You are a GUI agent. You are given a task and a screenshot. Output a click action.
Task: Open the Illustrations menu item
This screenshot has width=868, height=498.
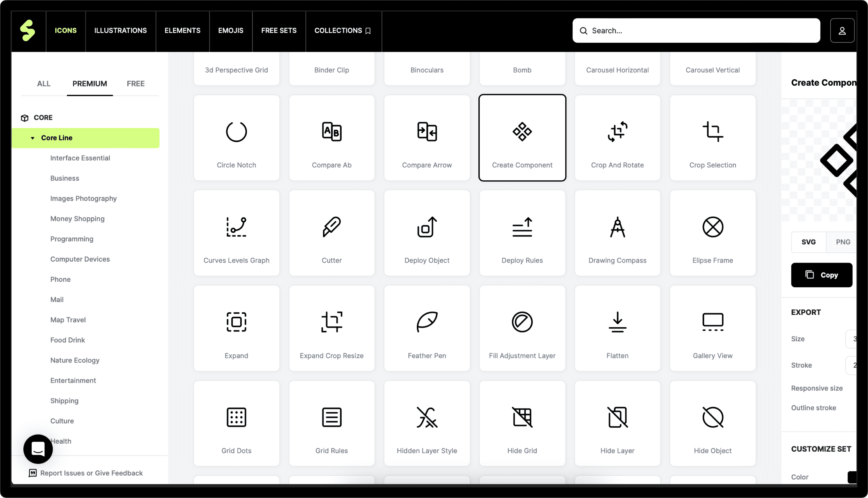(x=121, y=31)
